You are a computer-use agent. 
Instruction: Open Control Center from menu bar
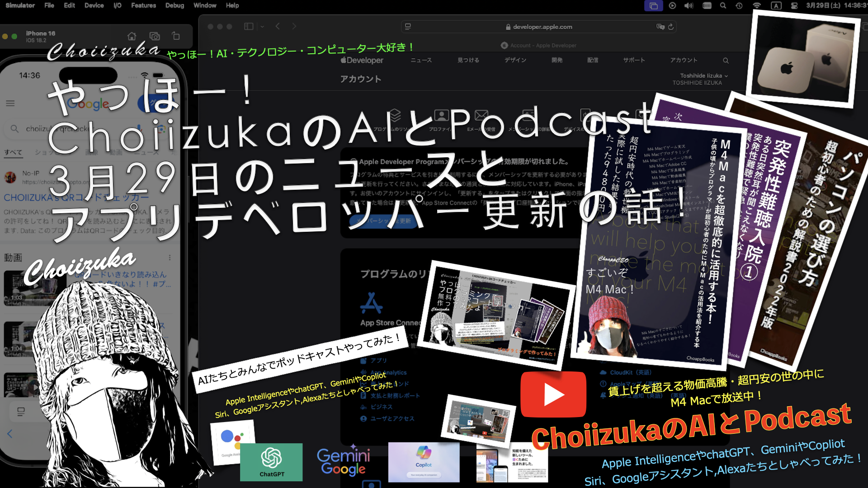[x=794, y=5]
